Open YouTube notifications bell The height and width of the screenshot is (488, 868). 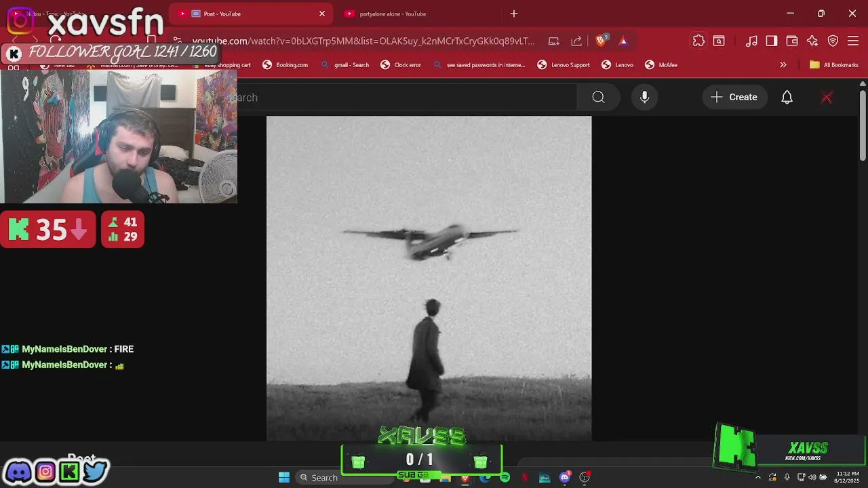[x=787, y=97]
